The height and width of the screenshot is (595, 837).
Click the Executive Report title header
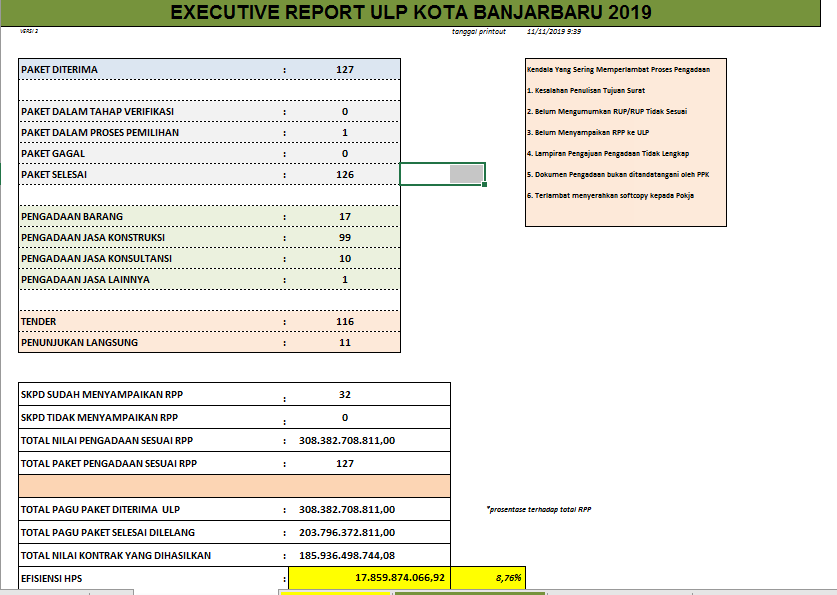point(410,12)
